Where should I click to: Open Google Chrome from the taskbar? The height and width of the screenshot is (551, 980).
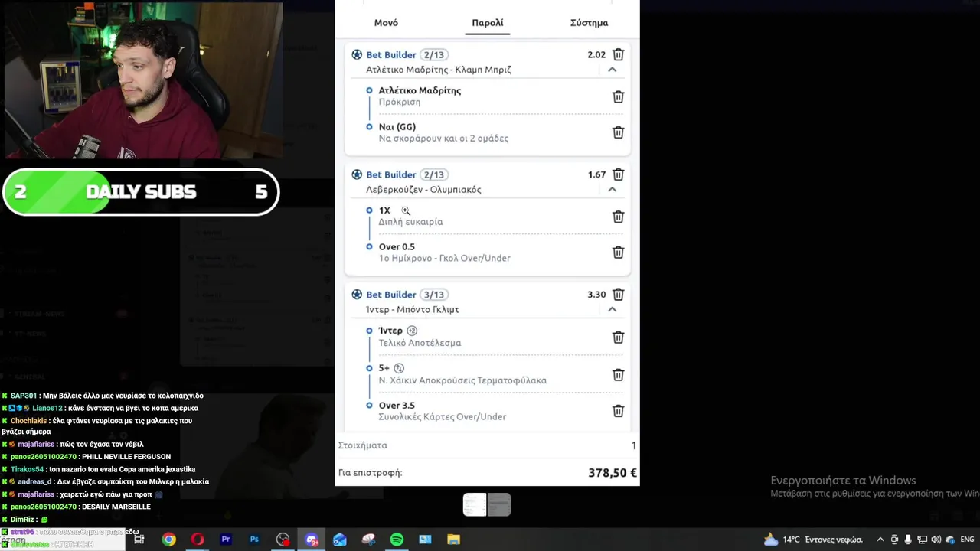[168, 540]
